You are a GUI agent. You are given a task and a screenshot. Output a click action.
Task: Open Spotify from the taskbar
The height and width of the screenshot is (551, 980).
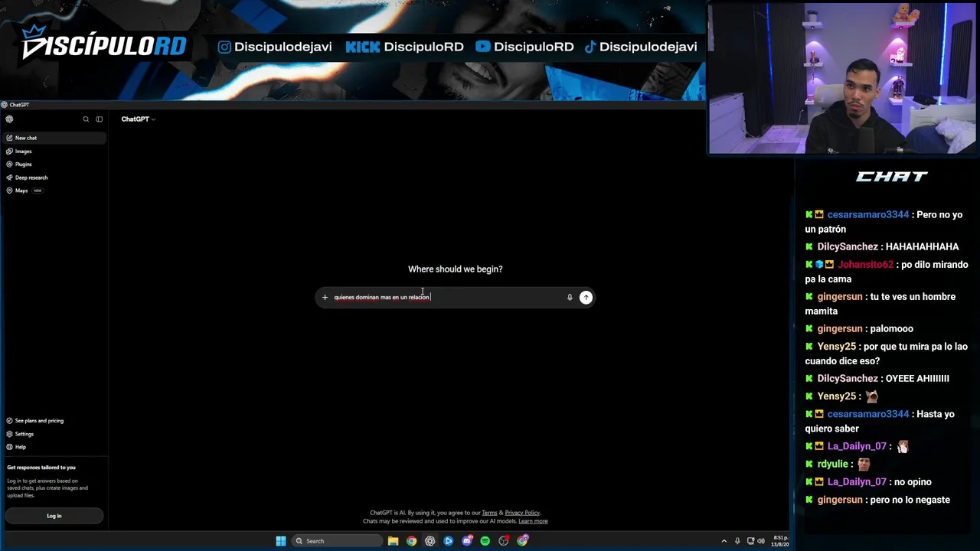(485, 541)
